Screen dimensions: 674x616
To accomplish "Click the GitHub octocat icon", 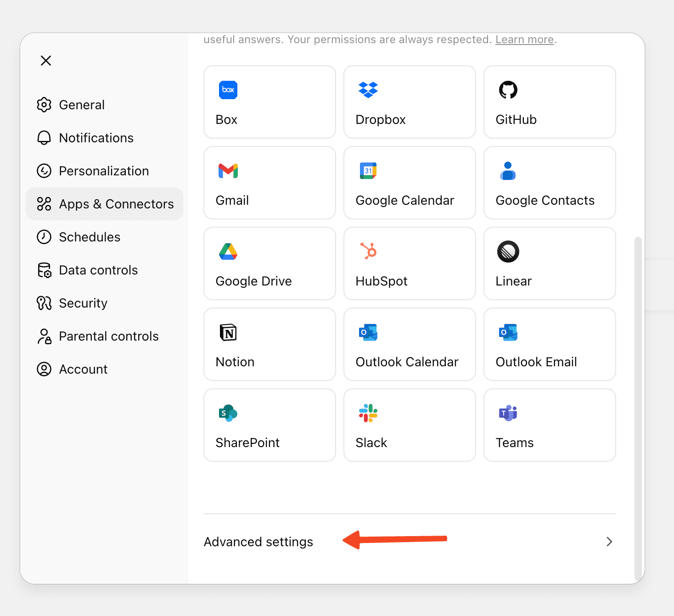I will 508,90.
